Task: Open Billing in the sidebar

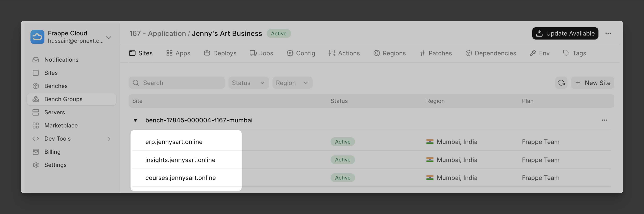Action: [71, 152]
